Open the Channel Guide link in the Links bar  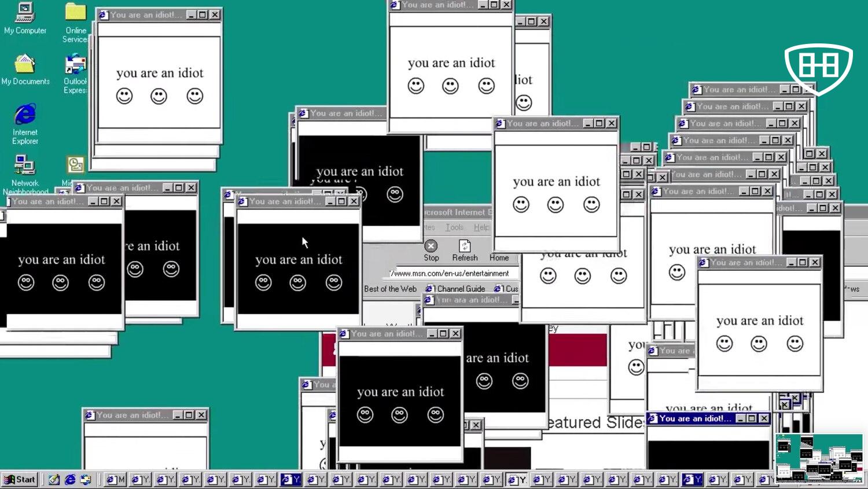click(456, 289)
